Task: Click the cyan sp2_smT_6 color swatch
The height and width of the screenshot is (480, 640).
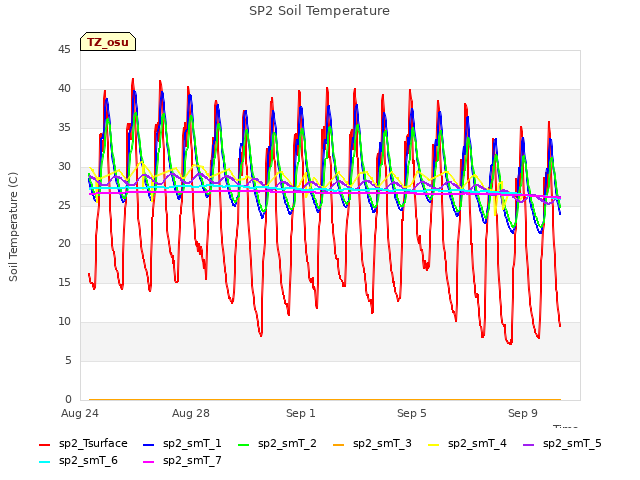Action: point(44,462)
